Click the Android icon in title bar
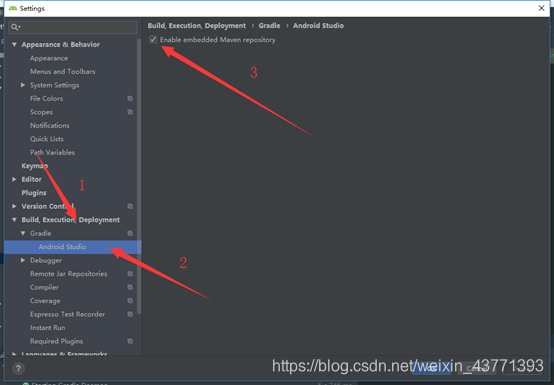This screenshot has height=385, width=554. click(x=13, y=8)
